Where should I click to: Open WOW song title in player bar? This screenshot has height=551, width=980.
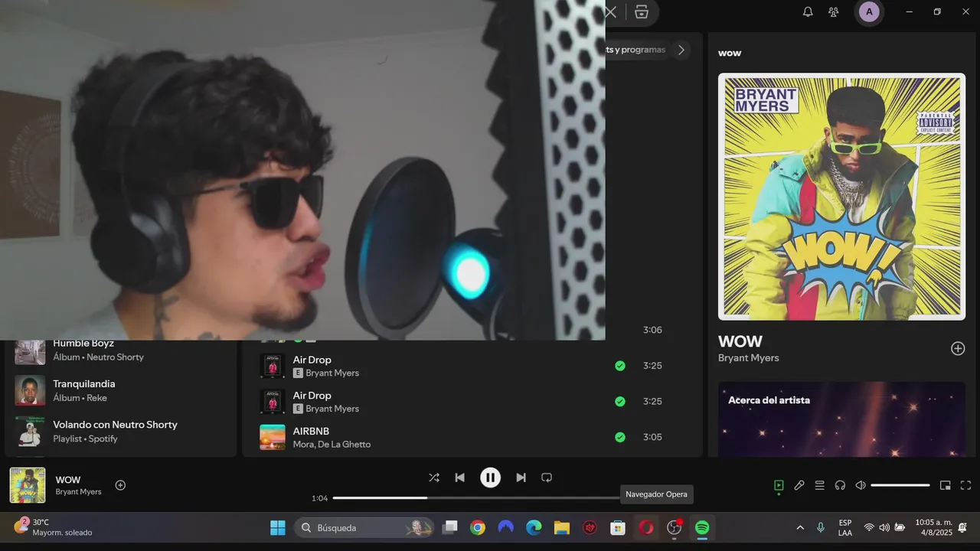(68, 480)
